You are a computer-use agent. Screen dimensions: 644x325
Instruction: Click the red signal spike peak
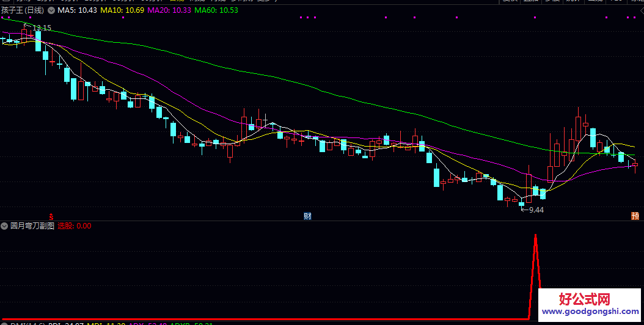[x=536, y=236]
